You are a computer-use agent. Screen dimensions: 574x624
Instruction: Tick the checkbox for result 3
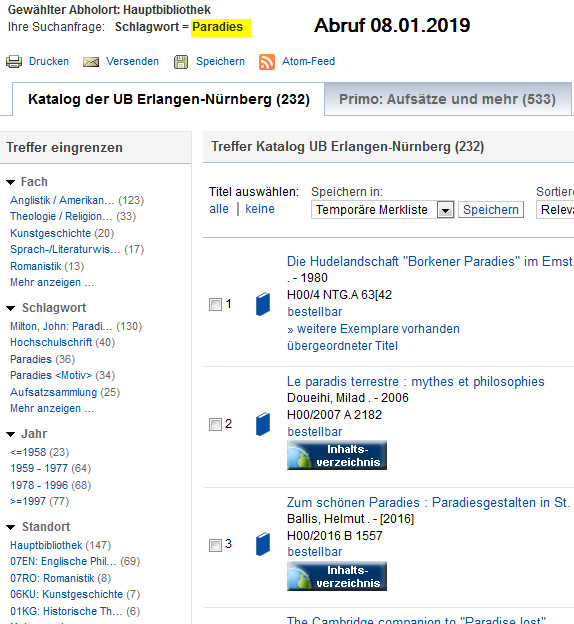215,545
